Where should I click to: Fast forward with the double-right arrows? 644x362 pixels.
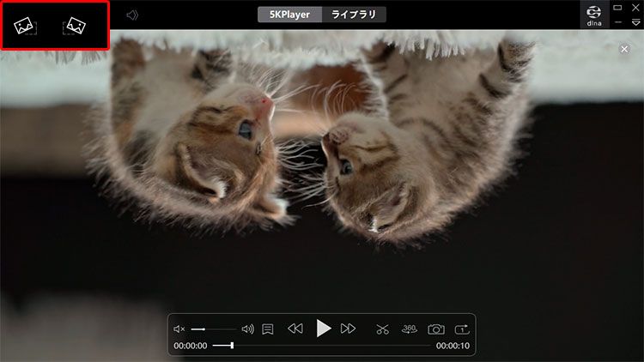coord(348,329)
